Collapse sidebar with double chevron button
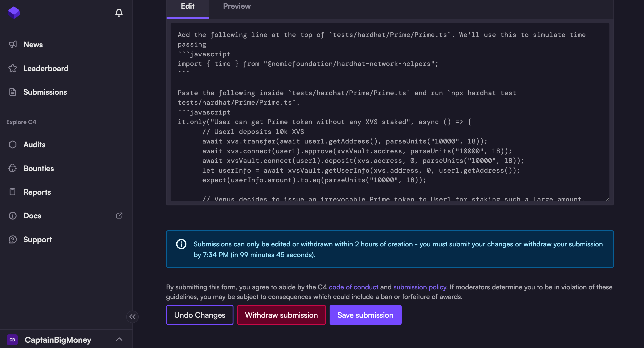 click(x=132, y=317)
